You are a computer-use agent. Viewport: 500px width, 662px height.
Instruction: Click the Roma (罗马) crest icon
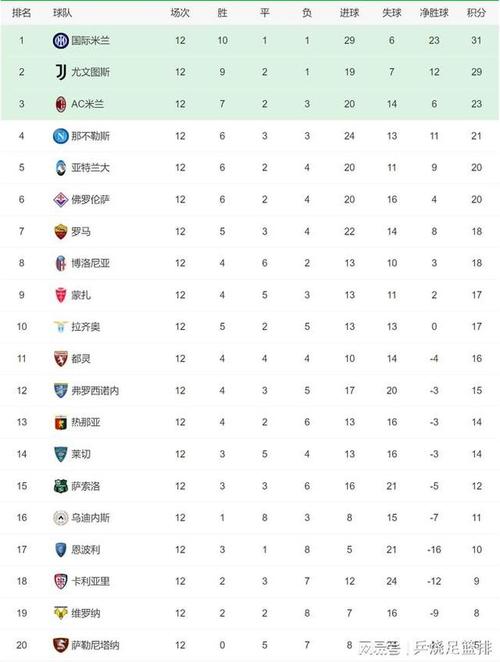[61, 231]
